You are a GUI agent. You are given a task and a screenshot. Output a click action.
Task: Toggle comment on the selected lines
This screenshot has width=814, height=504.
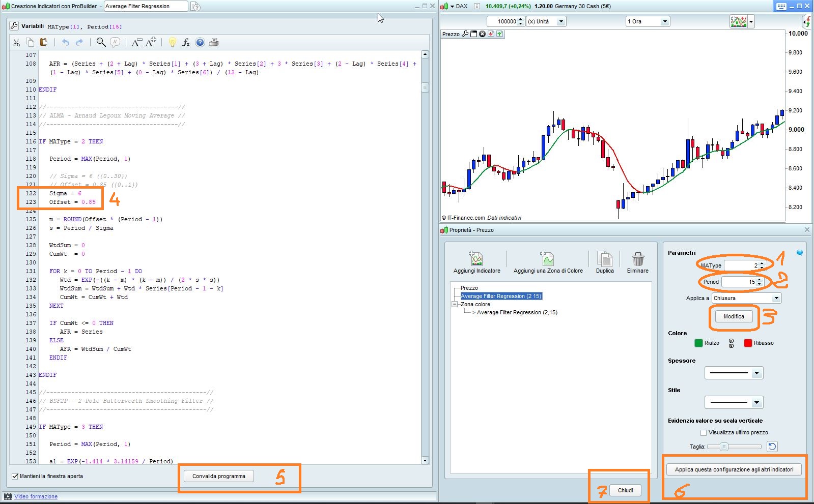[116, 43]
